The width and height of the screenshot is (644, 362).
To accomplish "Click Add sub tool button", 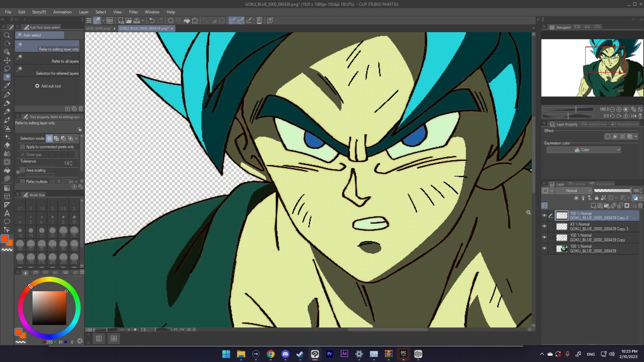I will pos(48,86).
